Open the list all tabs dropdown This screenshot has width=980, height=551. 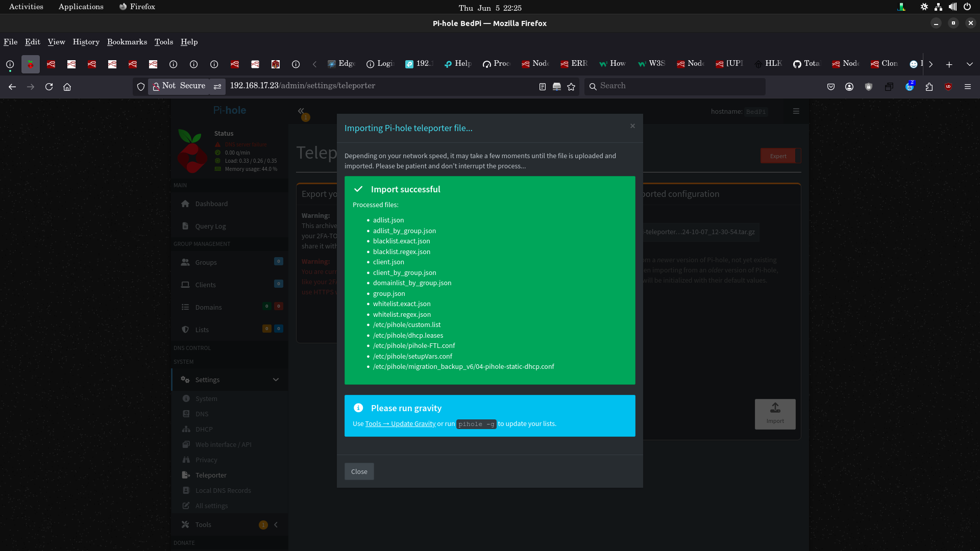pyautogui.click(x=970, y=64)
